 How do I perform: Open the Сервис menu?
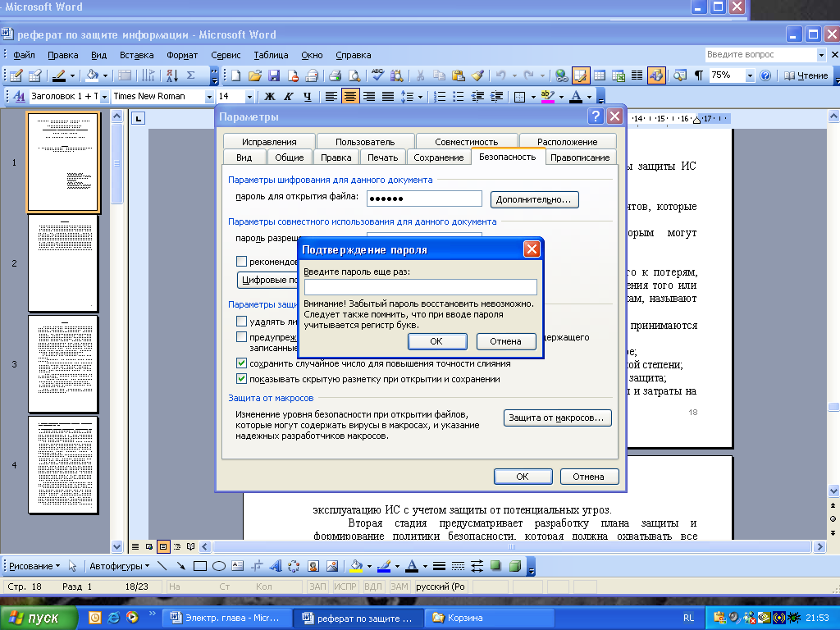(x=226, y=55)
